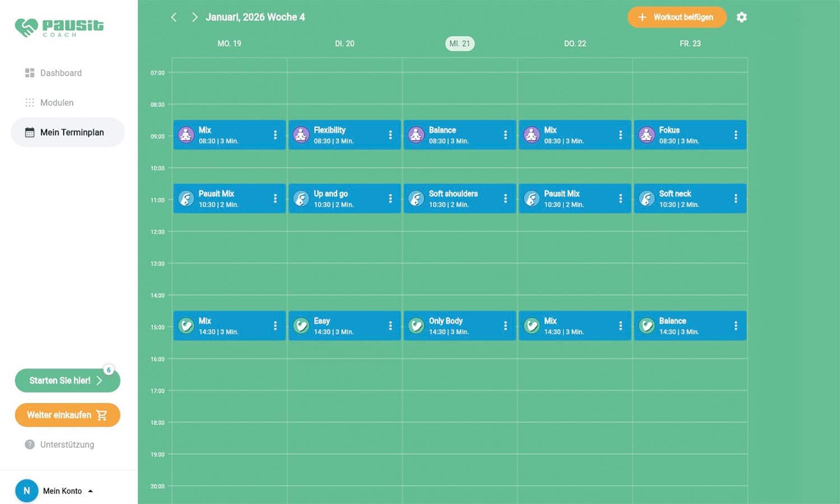
Task: Click the heart icon on Only Body workout
Action: coord(416,326)
